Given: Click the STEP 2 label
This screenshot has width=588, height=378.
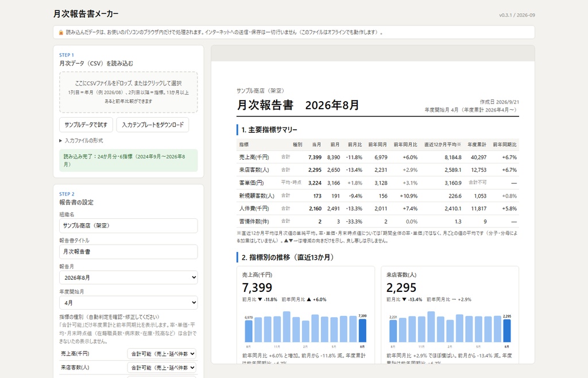Looking at the screenshot, I should tap(67, 194).
